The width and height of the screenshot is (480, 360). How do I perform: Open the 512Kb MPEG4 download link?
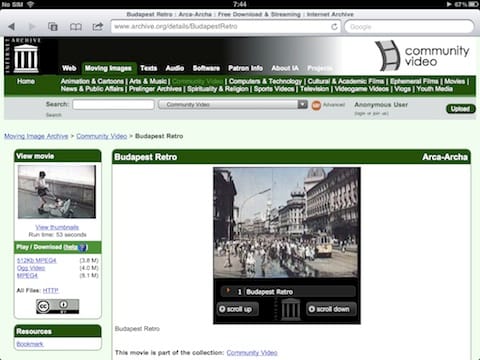(x=37, y=260)
